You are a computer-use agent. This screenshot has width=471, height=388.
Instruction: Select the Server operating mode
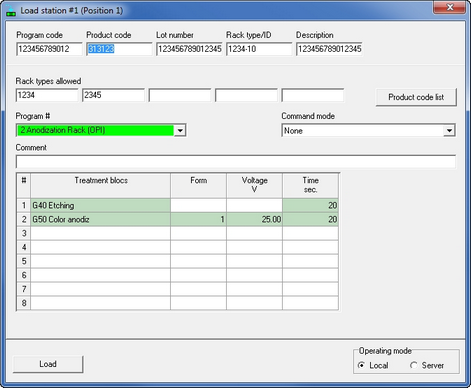[414, 365]
